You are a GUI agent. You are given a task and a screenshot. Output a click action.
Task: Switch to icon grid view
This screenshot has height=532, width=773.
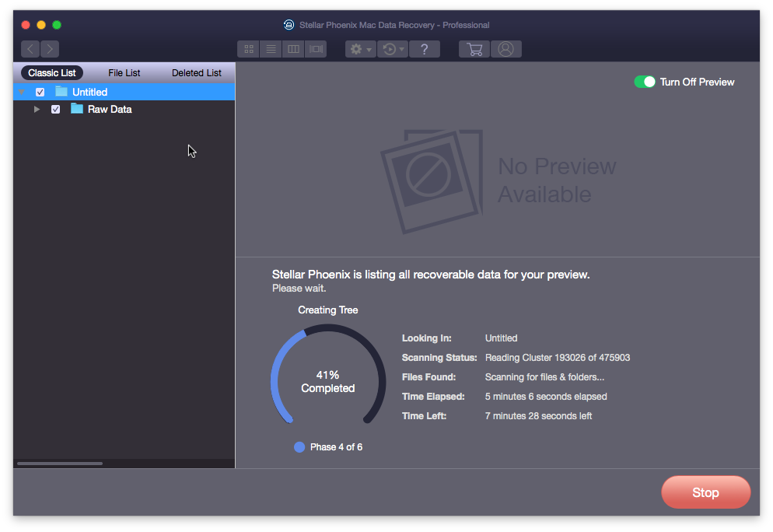(x=249, y=49)
